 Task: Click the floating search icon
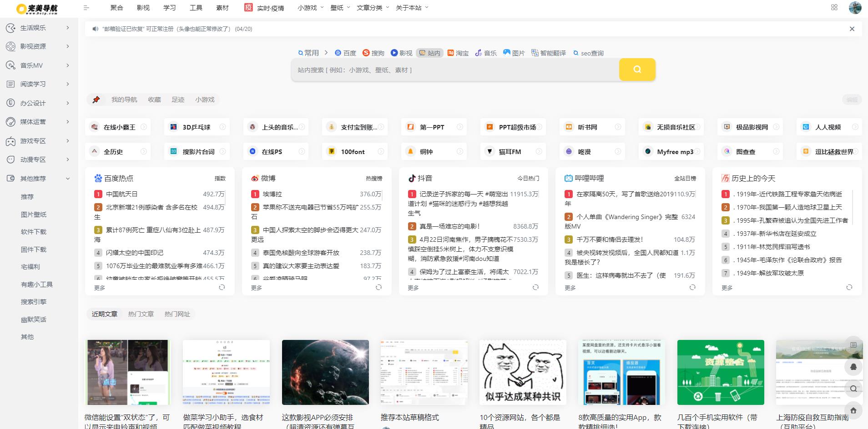pyautogui.click(x=853, y=389)
